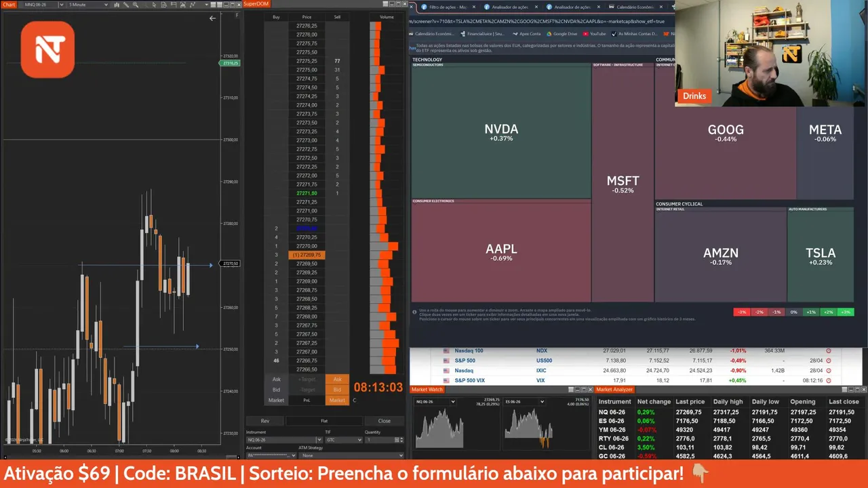Open the Apex Conta bookmark
Screen dimensions: 868x488
pyautogui.click(x=527, y=33)
